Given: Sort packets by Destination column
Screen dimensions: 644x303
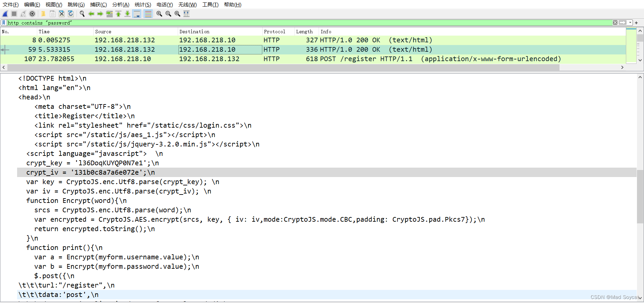Looking at the screenshot, I should click(x=220, y=32).
